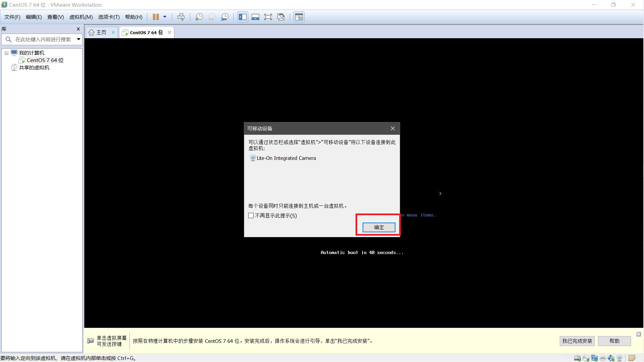This screenshot has height=362, width=644.
Task: Click the revert to snapshot icon
Action: coord(212,17)
